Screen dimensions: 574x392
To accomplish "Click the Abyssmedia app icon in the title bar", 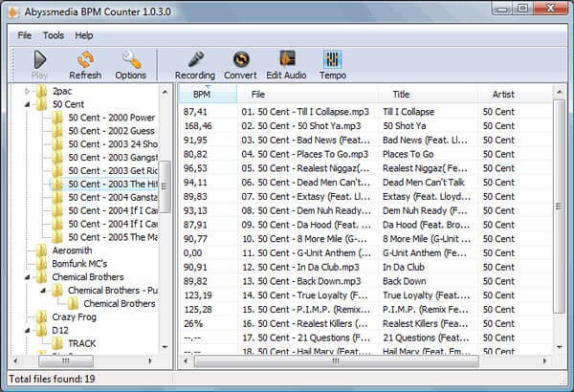I will click(x=13, y=11).
